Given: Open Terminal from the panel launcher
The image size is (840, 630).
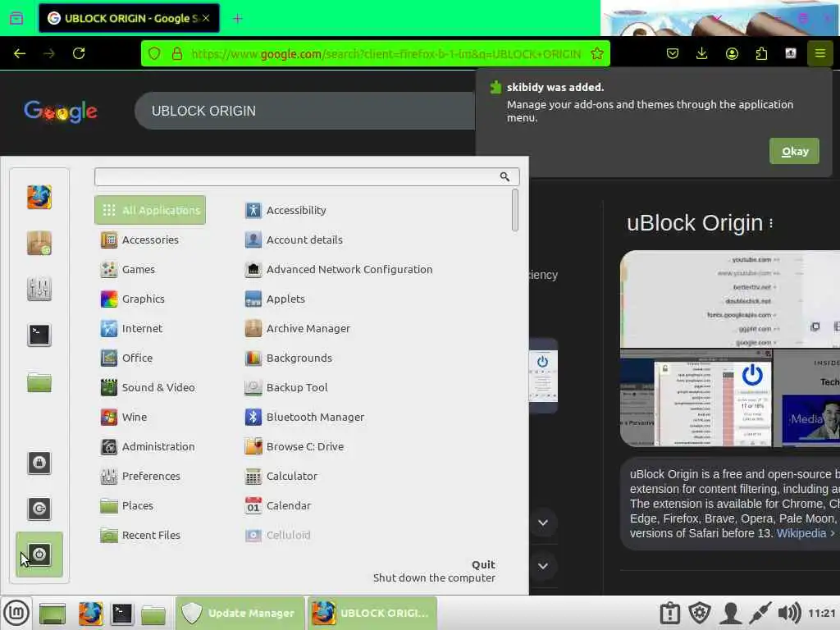Looking at the screenshot, I should [122, 614].
